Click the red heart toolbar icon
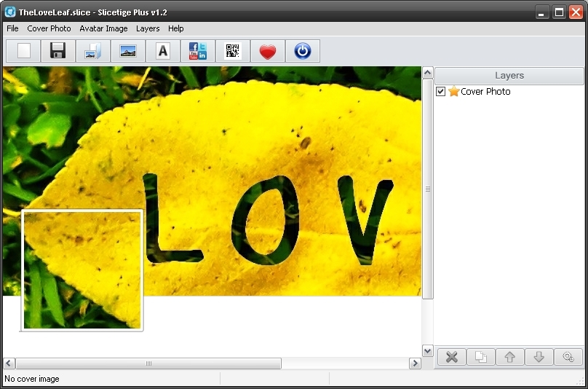588x389 pixels. (x=268, y=51)
